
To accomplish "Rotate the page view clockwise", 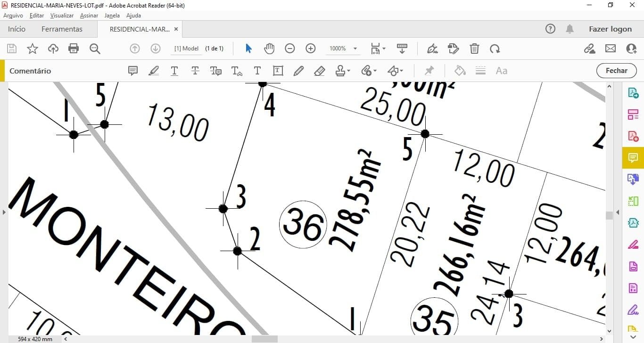I will pos(495,49).
